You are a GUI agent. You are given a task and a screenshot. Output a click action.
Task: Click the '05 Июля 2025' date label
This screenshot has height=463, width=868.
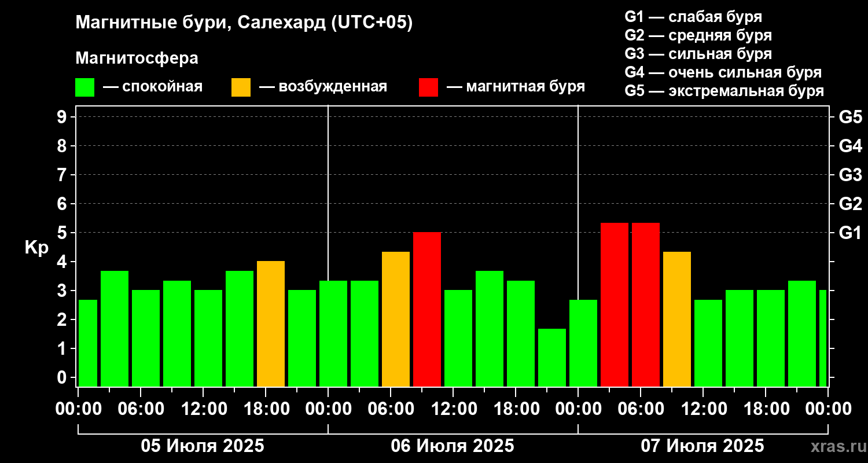pyautogui.click(x=203, y=446)
